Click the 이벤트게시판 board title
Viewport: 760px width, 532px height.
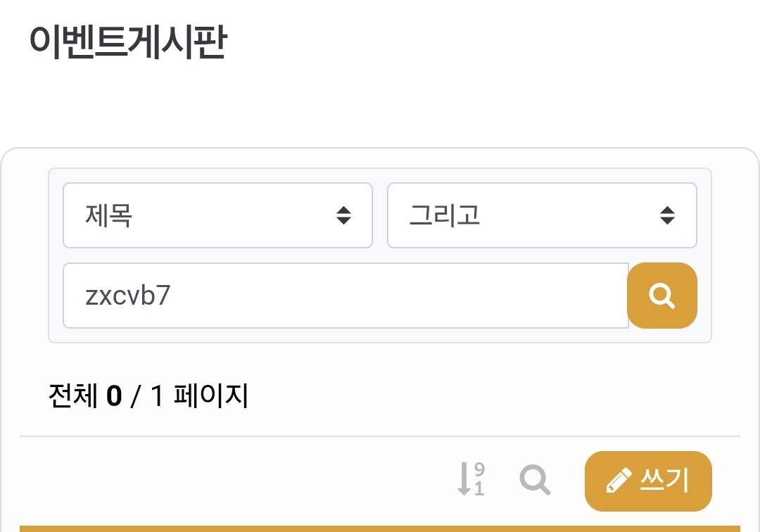click(127, 43)
